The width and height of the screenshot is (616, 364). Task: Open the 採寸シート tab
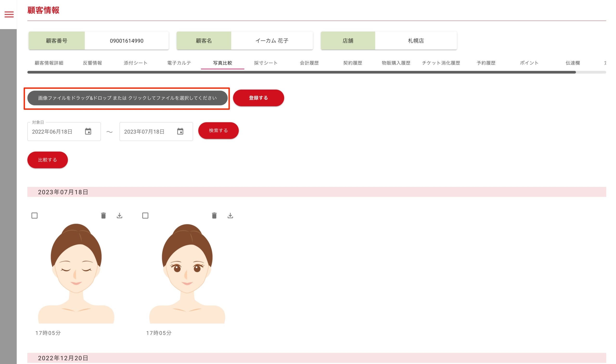coord(266,63)
